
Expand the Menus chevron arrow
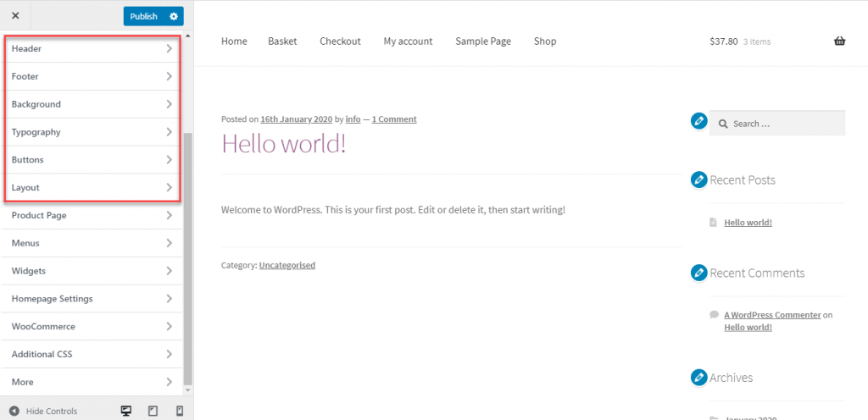click(170, 243)
